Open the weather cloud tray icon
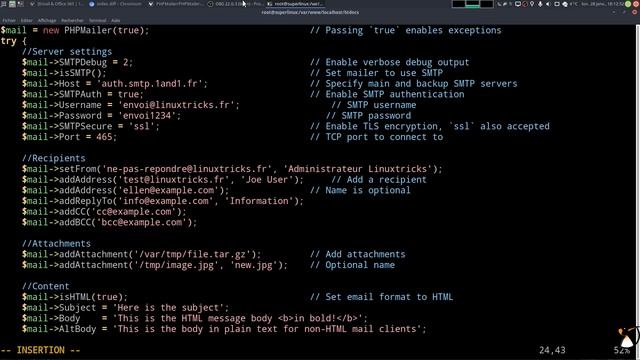The image size is (640, 360). tap(565, 4)
